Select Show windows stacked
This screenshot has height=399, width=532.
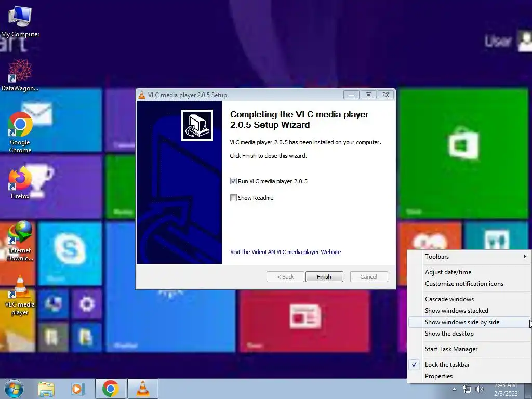[x=469, y=311]
